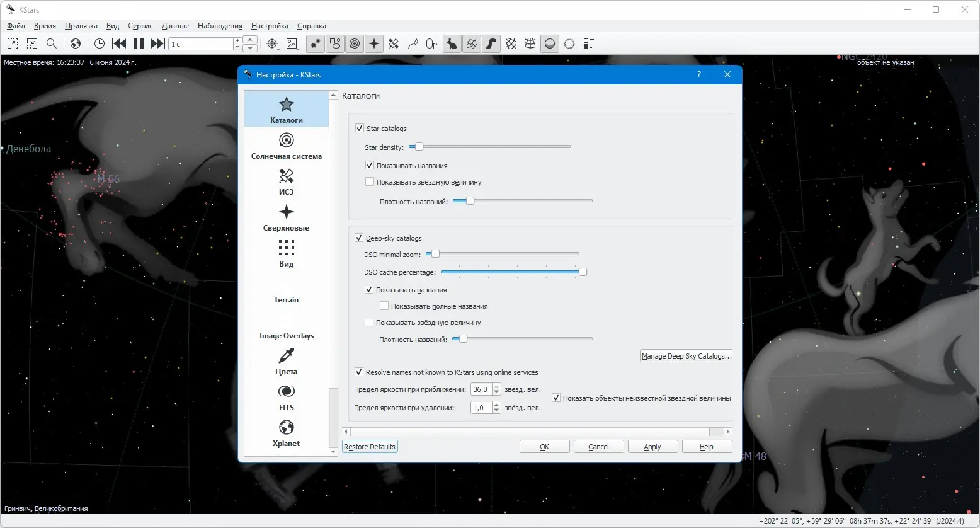
Task: Toggle horizontal coordinate grid icon
Action: click(x=530, y=43)
